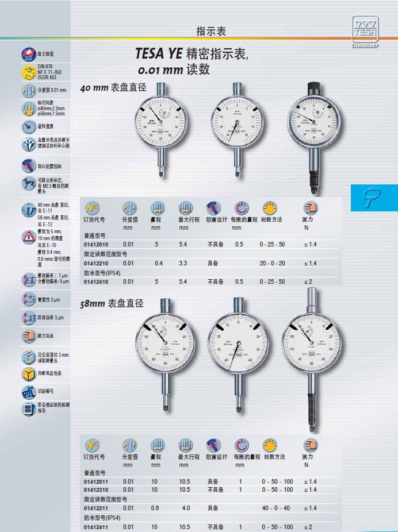Click the 订货代号 N° icon in 40 mm table

coord(92,207)
